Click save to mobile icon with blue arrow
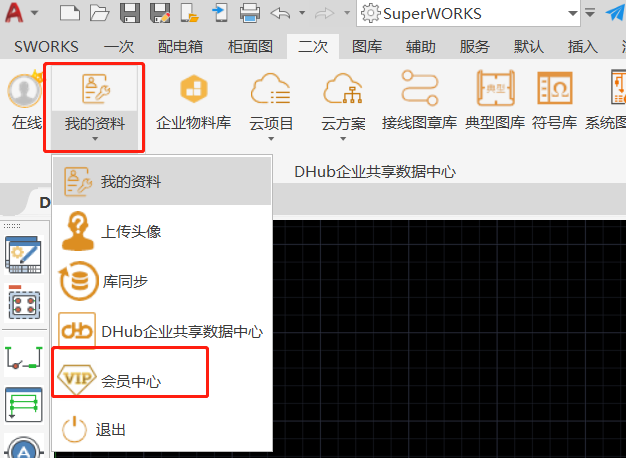The width and height of the screenshot is (626, 458). coord(219,13)
